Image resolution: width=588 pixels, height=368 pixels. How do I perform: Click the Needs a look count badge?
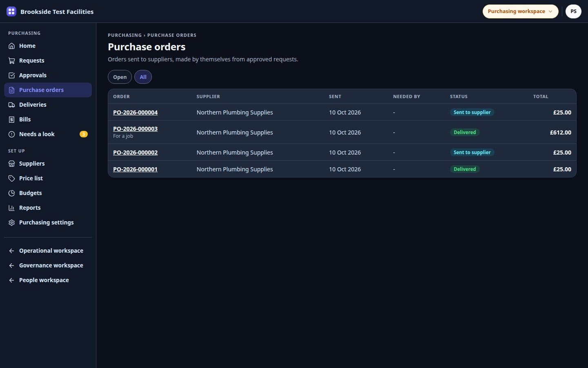click(83, 134)
